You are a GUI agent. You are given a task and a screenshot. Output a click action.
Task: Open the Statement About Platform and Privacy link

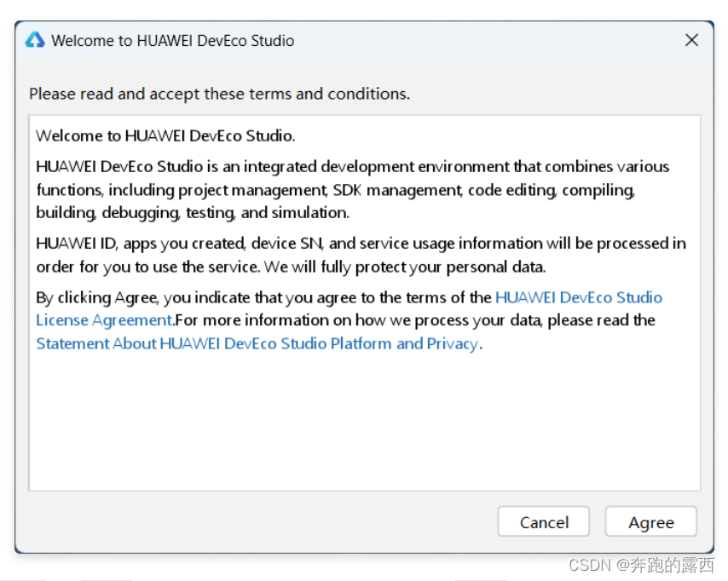click(x=257, y=344)
